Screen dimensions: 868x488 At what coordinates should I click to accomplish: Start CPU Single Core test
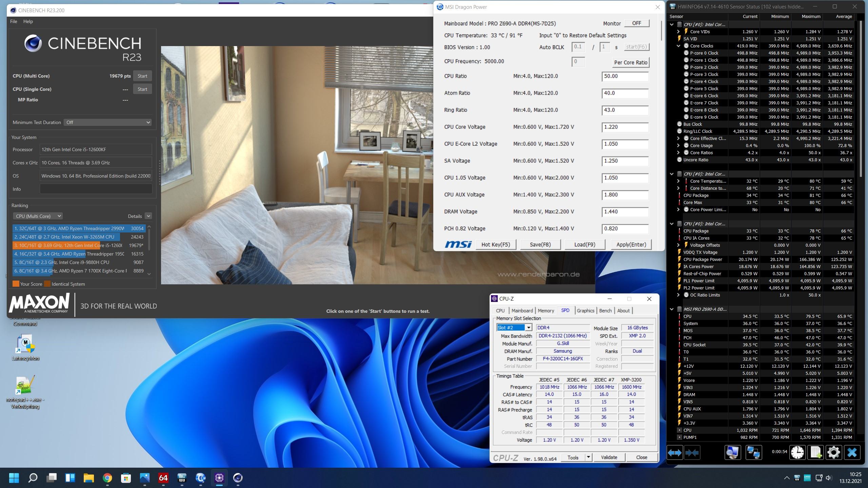(x=142, y=89)
